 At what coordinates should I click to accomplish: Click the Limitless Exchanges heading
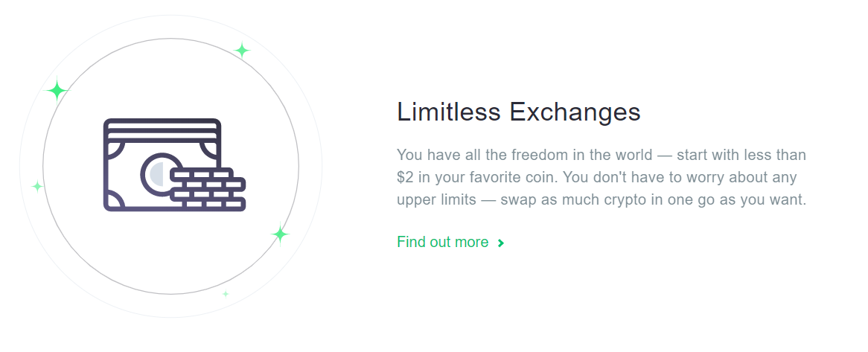(519, 112)
